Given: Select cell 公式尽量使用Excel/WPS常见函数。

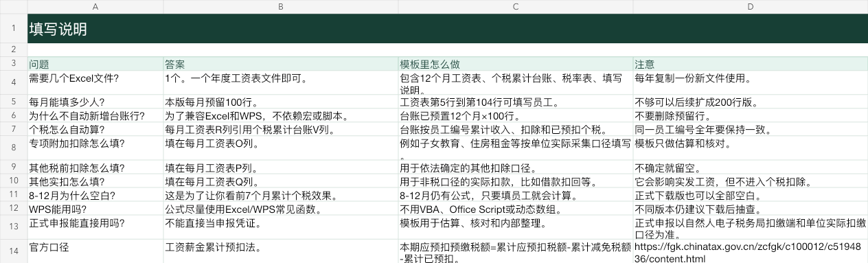Looking at the screenshot, I should pyautogui.click(x=281, y=209).
